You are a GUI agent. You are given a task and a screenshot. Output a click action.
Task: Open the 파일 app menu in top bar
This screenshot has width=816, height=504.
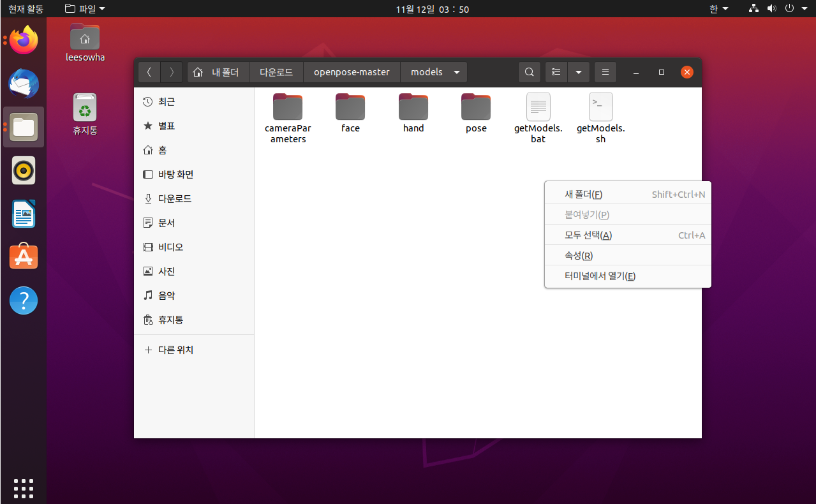85,9
